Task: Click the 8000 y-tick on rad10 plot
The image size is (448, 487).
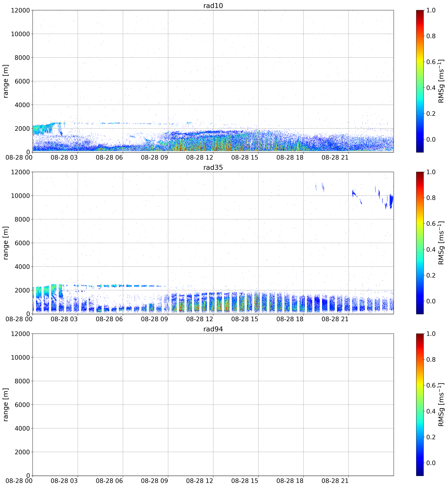Action: [x=22, y=57]
